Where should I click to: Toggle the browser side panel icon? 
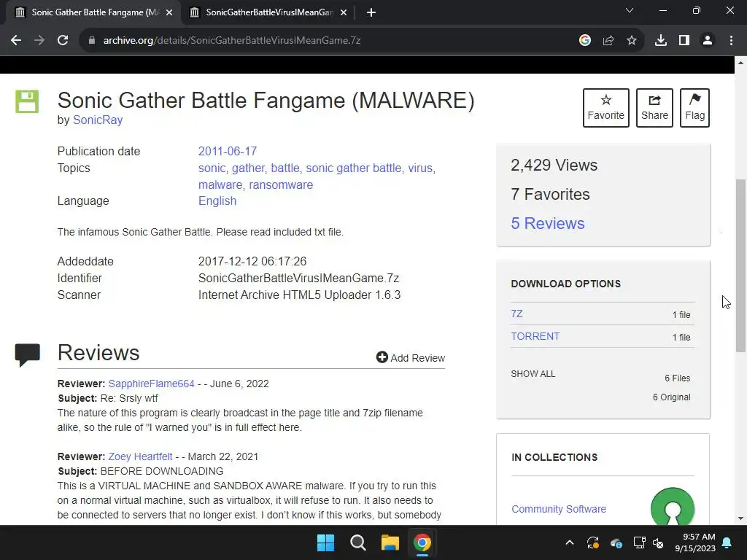[684, 41]
